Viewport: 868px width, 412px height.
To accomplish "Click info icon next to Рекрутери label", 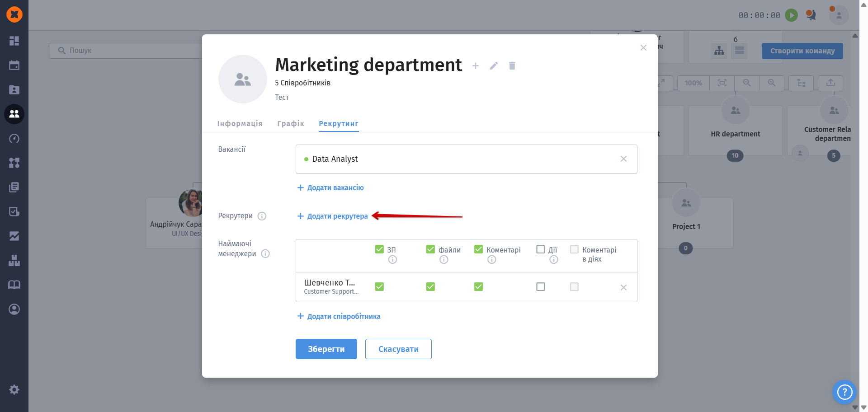I will pos(262,216).
